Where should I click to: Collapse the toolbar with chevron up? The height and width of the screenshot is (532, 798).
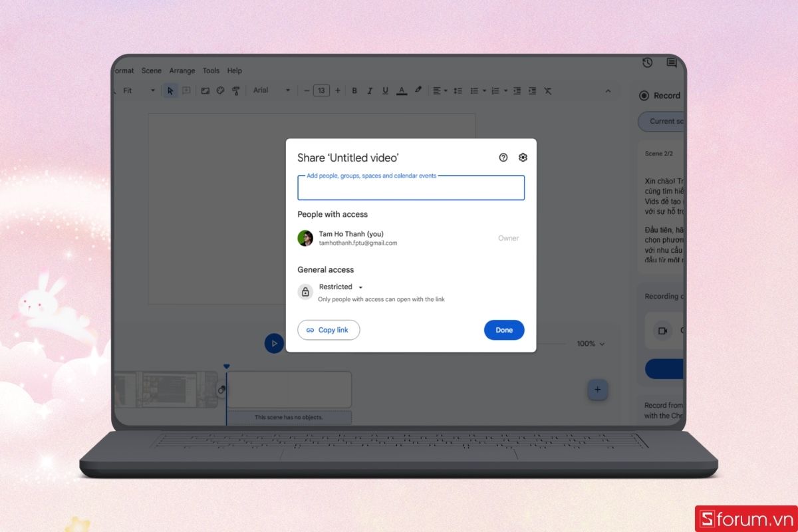(607, 90)
